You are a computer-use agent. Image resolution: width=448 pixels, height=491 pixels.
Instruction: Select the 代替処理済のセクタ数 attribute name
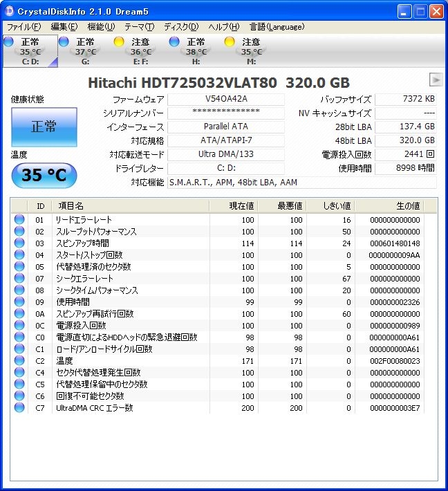pyautogui.click(x=93, y=267)
